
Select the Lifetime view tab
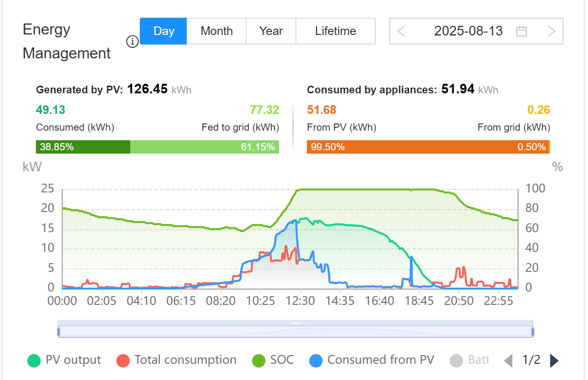(335, 32)
